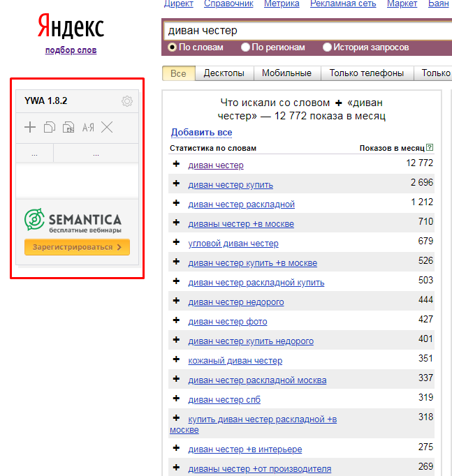The width and height of the screenshot is (452, 476).
Task: Add "диван честер купить +в москве" plus icon
Action: click(x=176, y=261)
